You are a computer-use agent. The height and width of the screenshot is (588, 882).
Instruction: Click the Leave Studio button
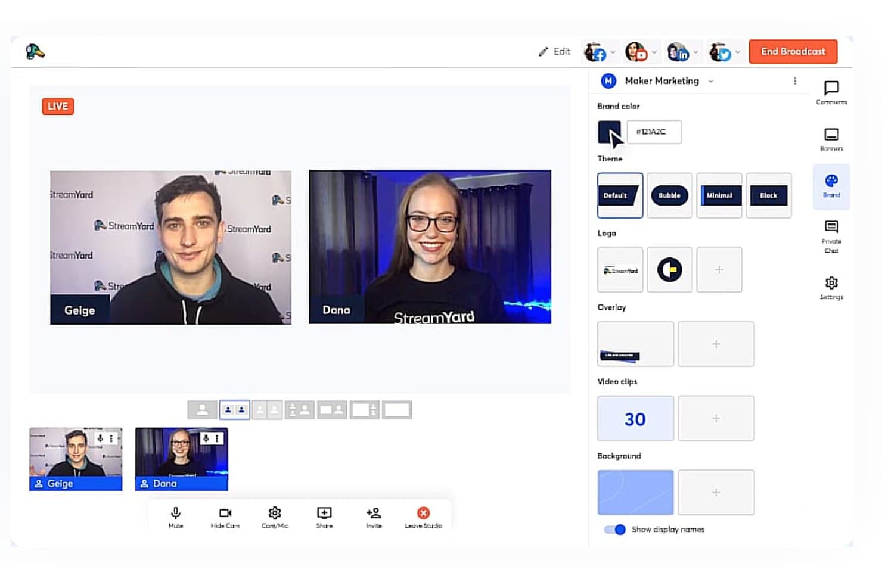pyautogui.click(x=423, y=517)
